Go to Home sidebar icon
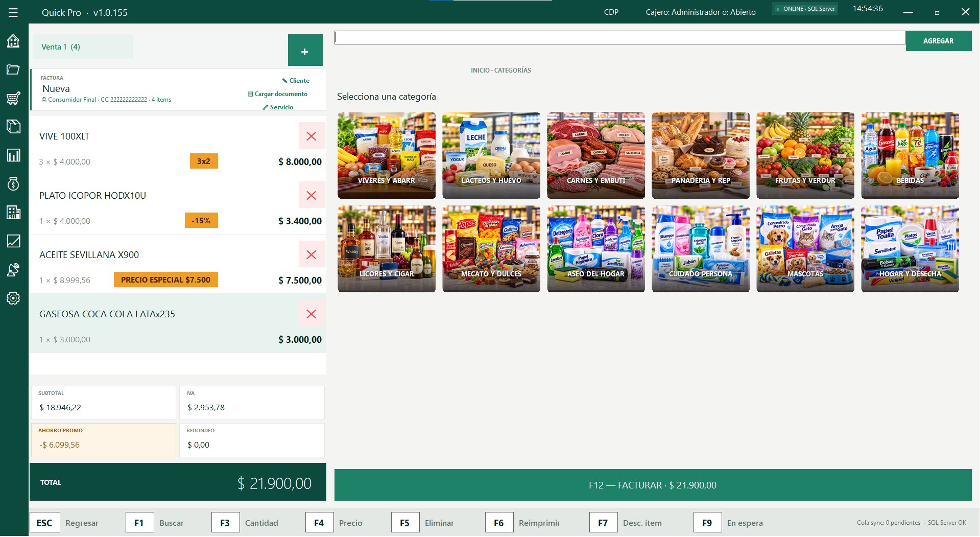Viewport: 980px width, 537px height. (x=13, y=41)
